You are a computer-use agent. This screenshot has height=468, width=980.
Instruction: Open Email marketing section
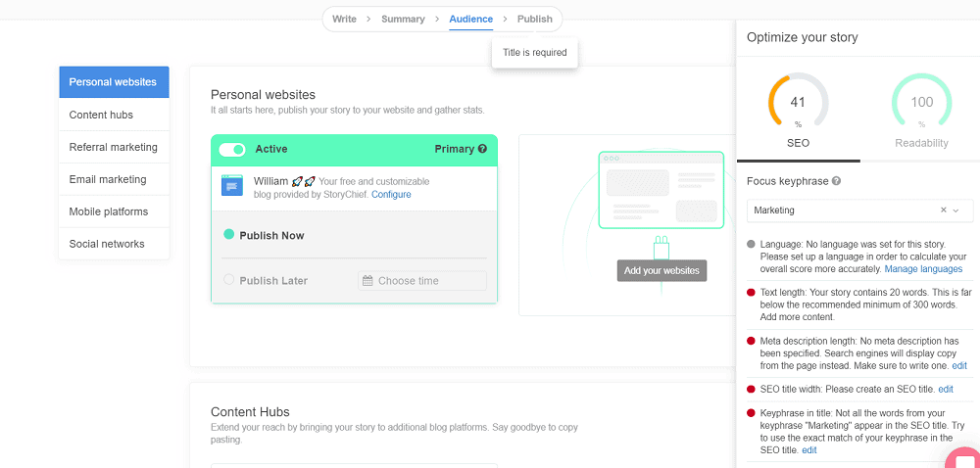(114, 179)
